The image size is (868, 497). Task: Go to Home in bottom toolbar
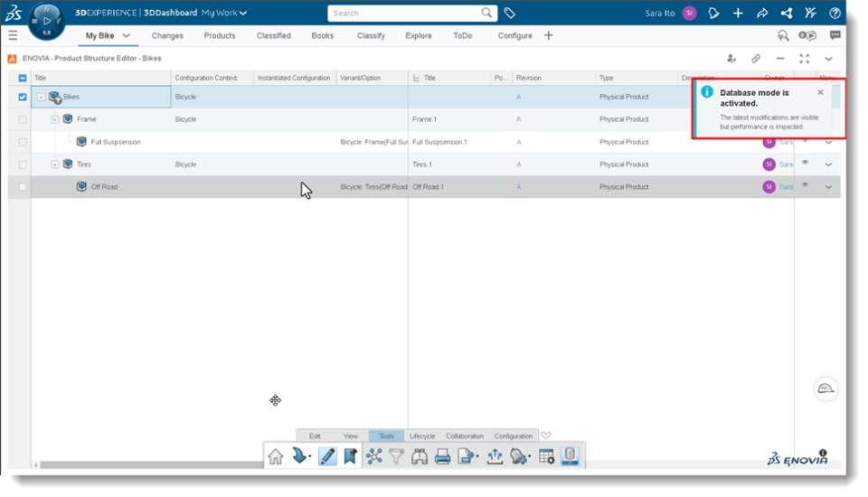[x=275, y=456]
